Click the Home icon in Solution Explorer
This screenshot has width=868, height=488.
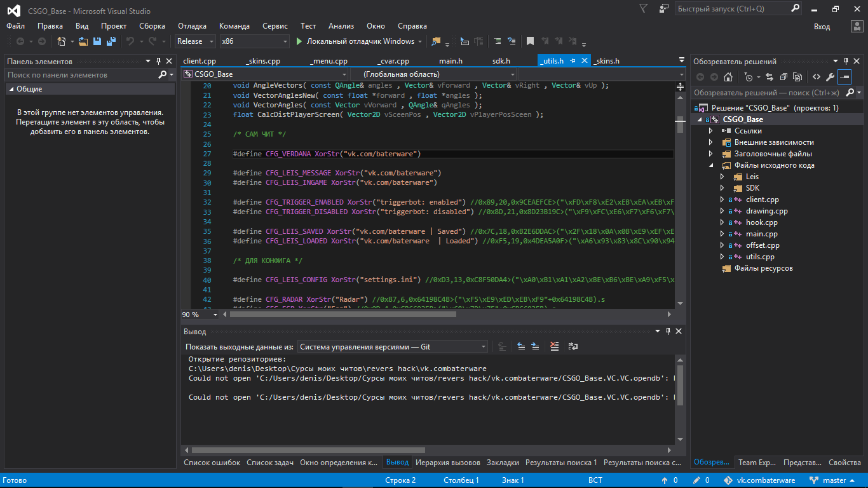(728, 77)
